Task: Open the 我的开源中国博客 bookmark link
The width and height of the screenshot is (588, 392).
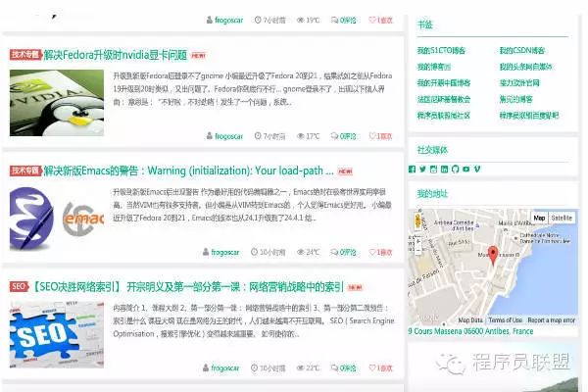Action: click(444, 83)
